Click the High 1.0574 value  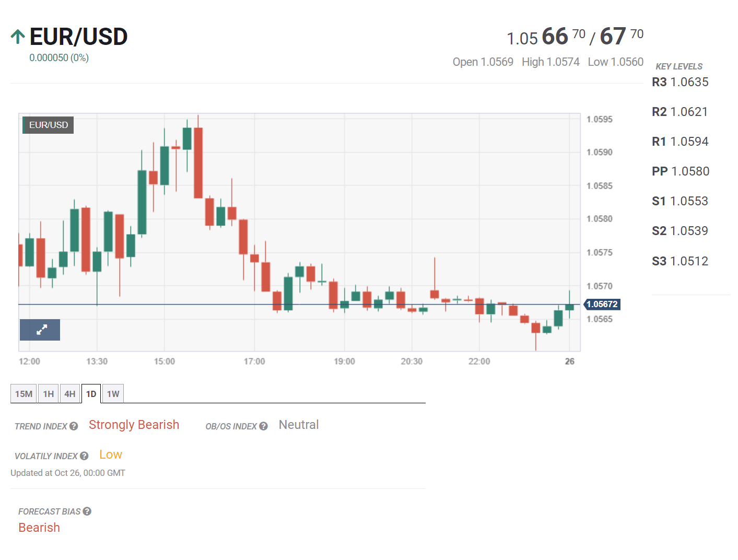tap(550, 62)
